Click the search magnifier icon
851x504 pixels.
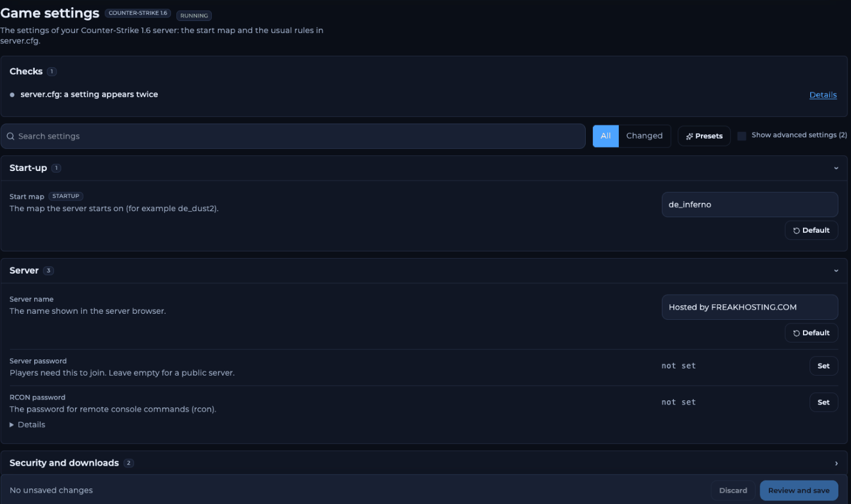click(x=10, y=136)
